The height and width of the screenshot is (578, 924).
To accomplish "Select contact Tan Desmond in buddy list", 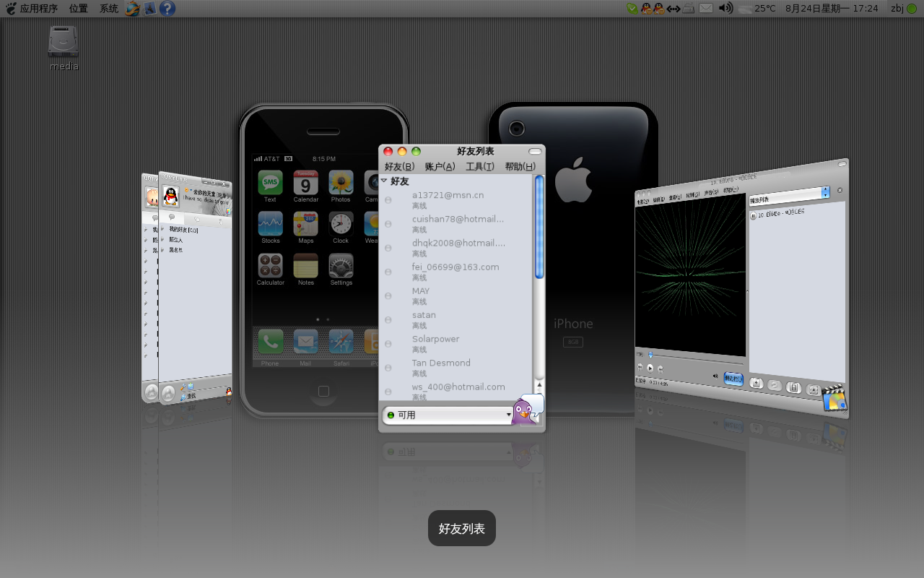I will (456, 367).
